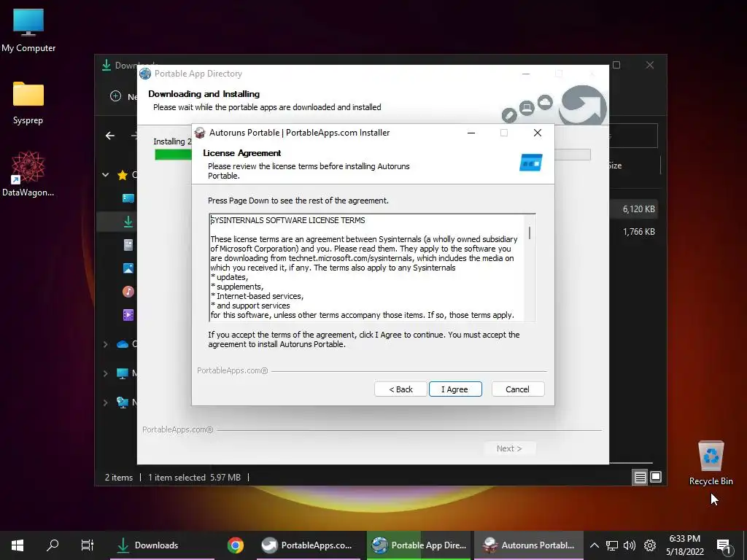This screenshot has width=747, height=560.
Task: Open network status tray icon
Action: click(x=612, y=545)
